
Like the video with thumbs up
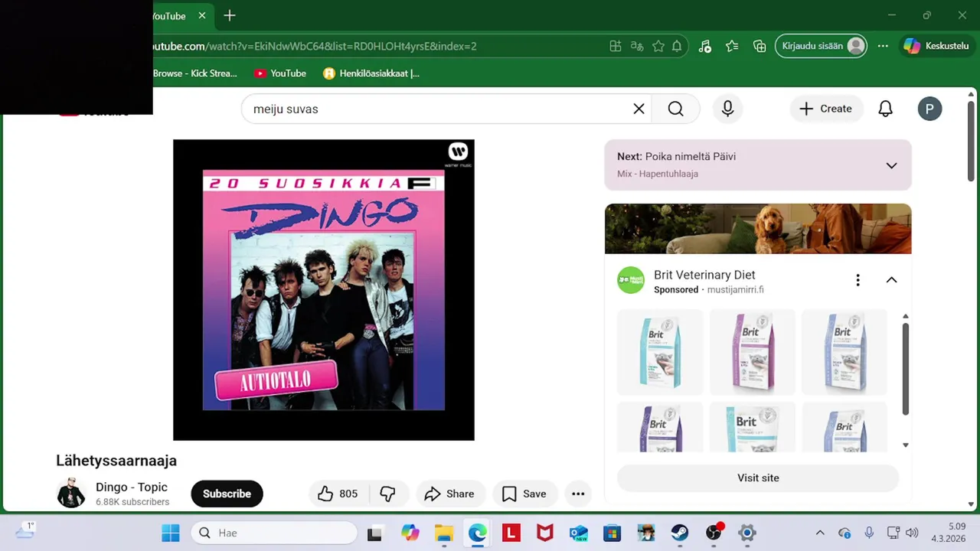pyautogui.click(x=338, y=494)
